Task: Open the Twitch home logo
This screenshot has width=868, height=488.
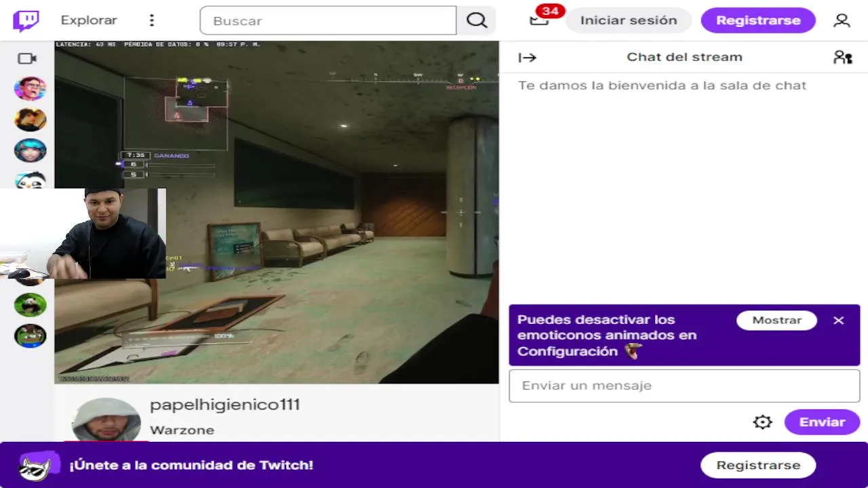Action: 26,20
